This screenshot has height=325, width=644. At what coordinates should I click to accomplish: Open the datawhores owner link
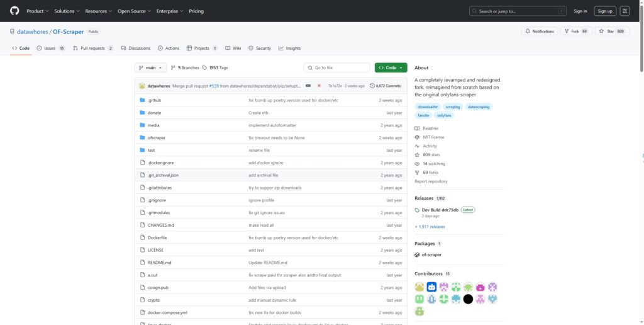click(x=33, y=31)
